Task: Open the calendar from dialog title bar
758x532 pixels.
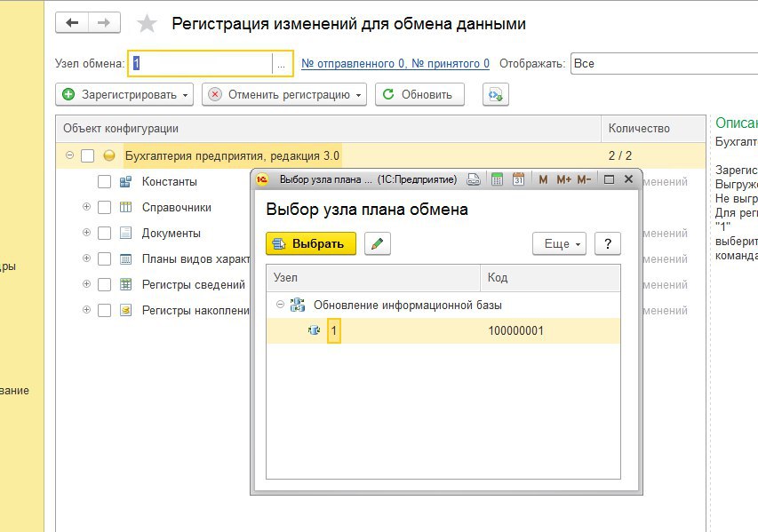Action: (x=518, y=179)
